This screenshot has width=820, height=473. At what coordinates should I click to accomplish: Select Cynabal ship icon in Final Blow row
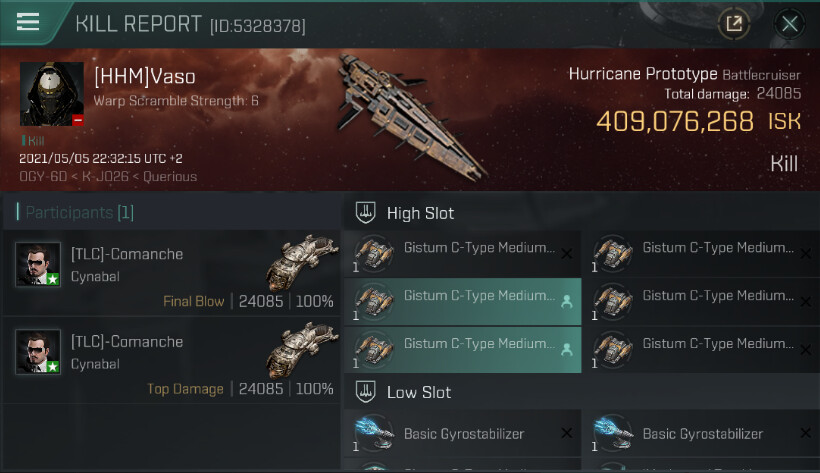301,262
